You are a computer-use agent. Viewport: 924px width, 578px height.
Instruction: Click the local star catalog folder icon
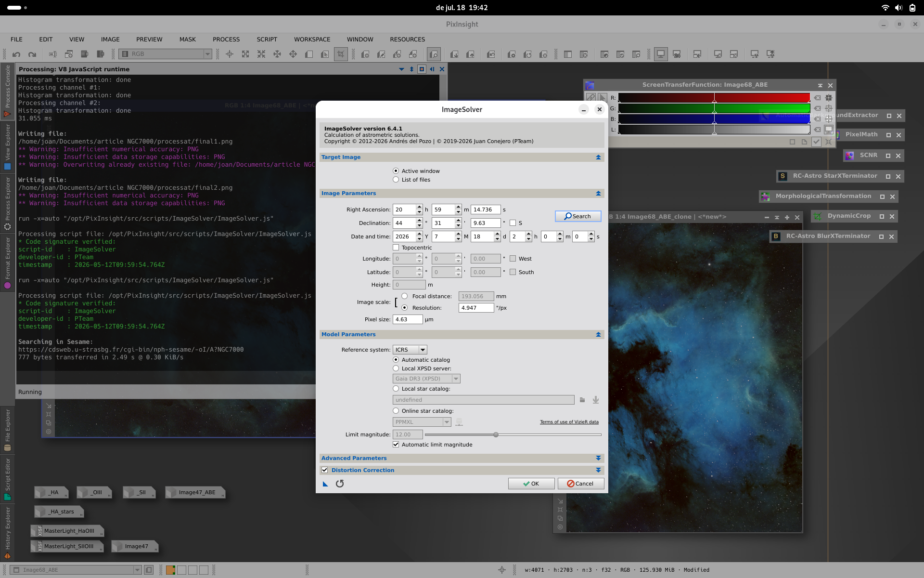coord(582,400)
